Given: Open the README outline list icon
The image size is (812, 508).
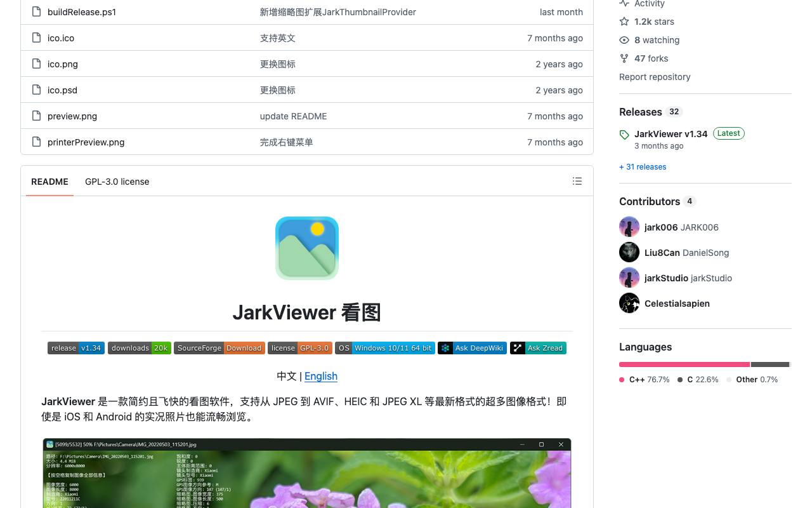Looking at the screenshot, I should tap(577, 181).
